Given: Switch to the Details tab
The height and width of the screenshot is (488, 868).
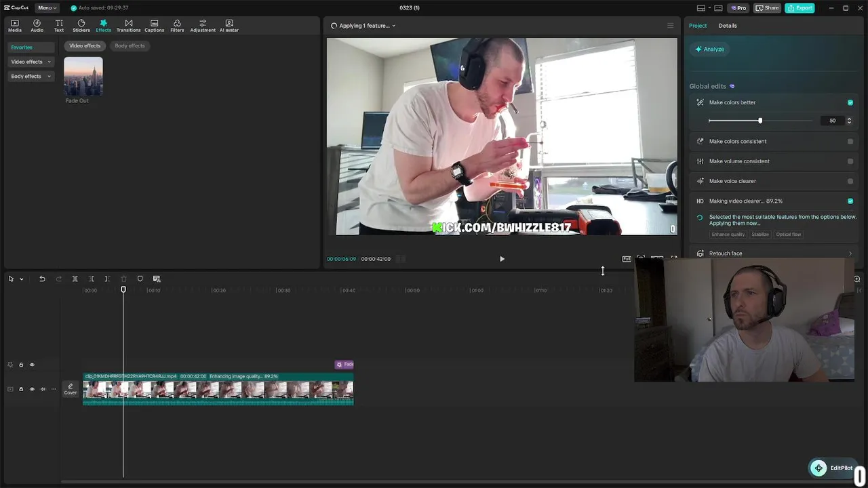Looking at the screenshot, I should (728, 26).
